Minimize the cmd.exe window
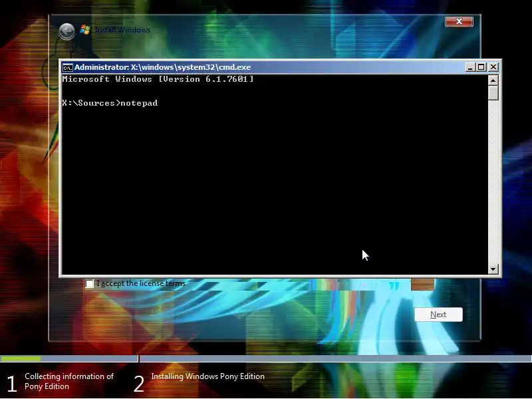The image size is (532, 399). tap(470, 67)
